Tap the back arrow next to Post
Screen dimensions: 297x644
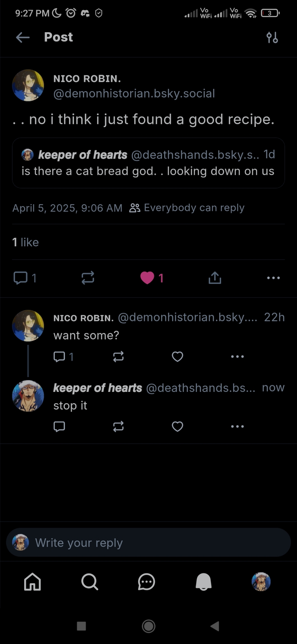click(x=23, y=37)
